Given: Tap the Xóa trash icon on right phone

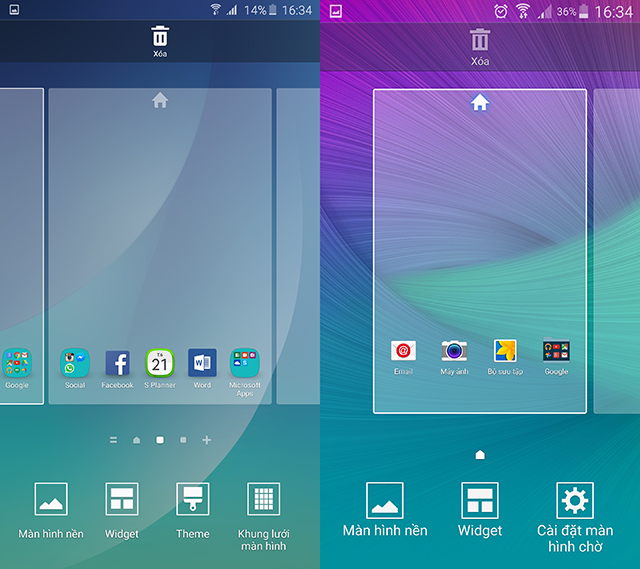Looking at the screenshot, I should coord(480,40).
